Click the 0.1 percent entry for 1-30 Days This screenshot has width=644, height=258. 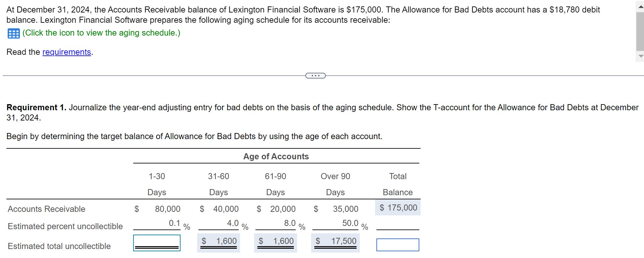(x=174, y=223)
